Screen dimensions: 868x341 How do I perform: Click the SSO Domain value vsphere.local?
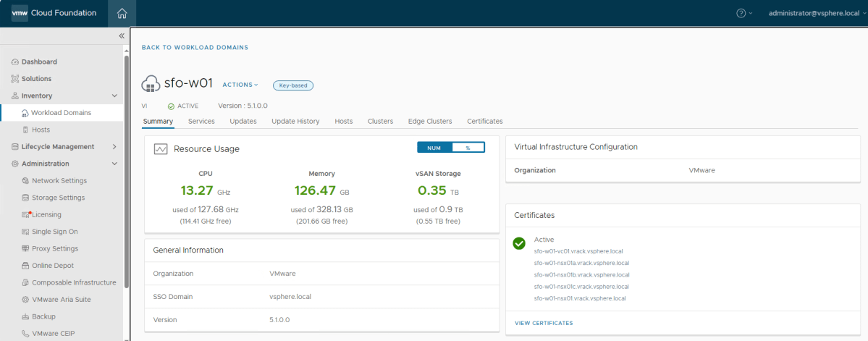tap(290, 297)
